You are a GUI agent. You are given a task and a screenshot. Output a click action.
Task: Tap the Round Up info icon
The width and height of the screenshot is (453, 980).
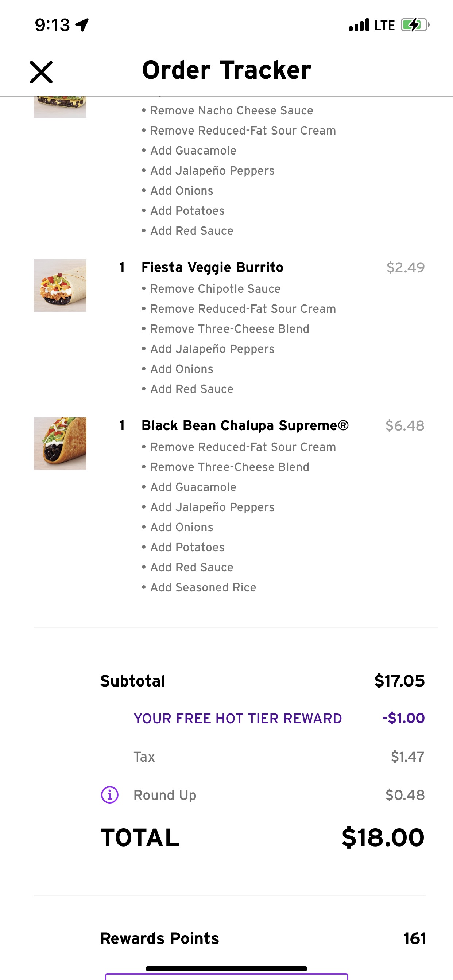tap(110, 795)
